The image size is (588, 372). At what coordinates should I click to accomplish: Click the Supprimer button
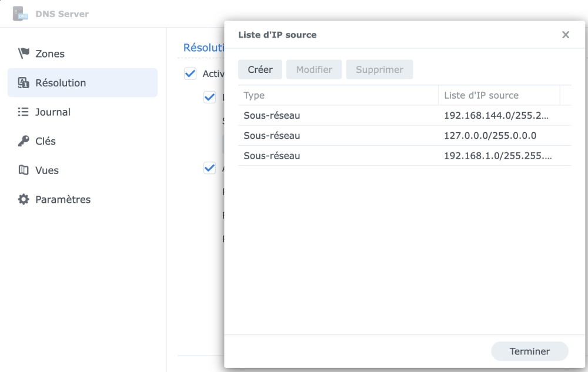(x=379, y=69)
